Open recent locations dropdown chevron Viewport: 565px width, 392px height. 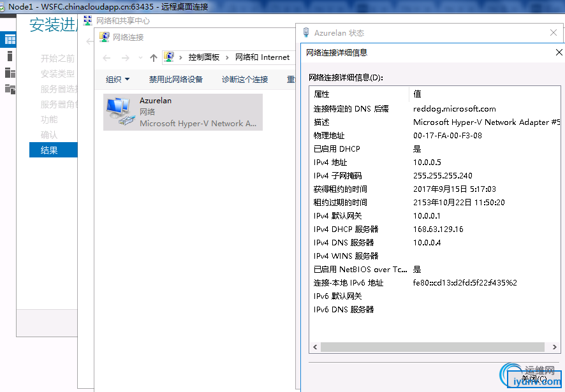(140, 57)
